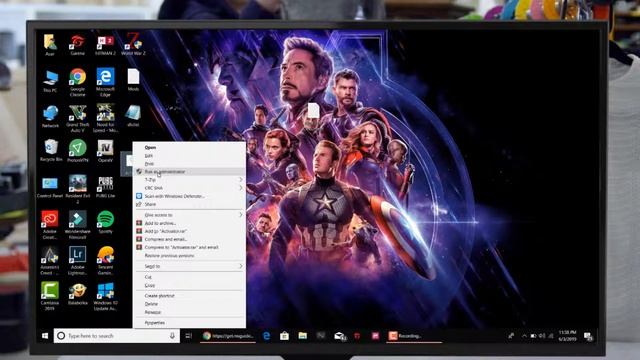Screen dimensions: 640x360
Task: Open Task View on the taskbar
Action: click(x=189, y=336)
